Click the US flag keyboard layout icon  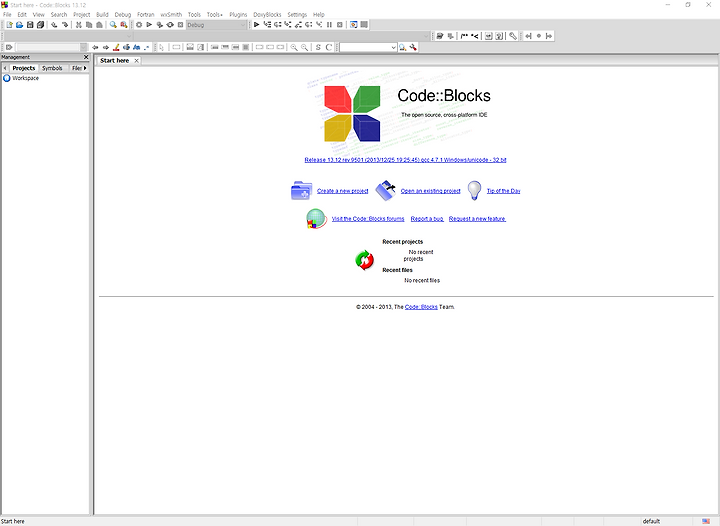706,521
